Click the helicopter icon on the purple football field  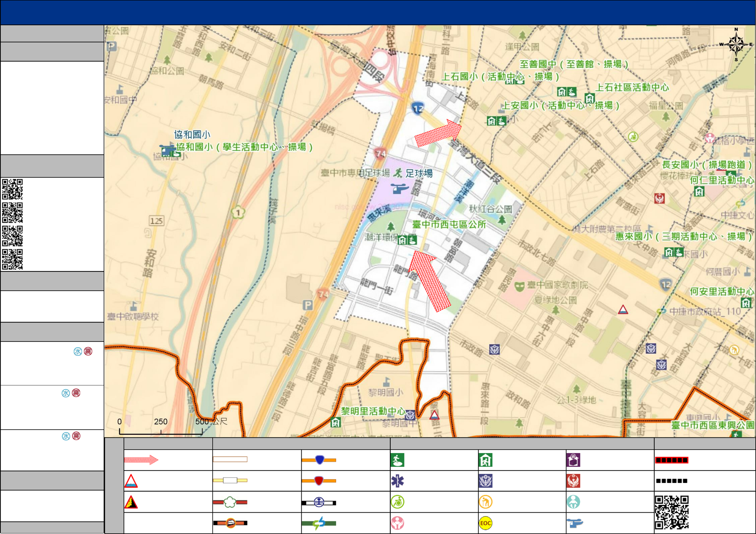pos(399,189)
